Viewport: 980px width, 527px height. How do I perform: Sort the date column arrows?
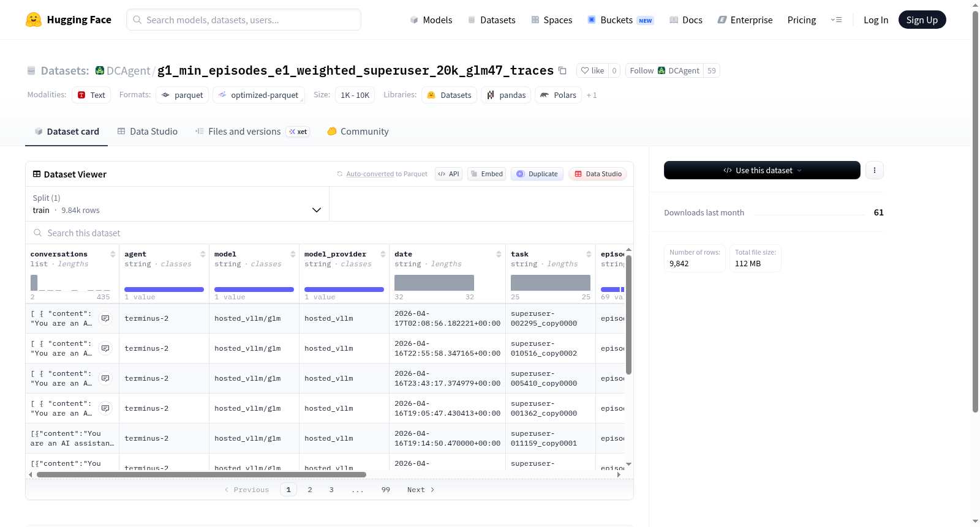pyautogui.click(x=499, y=254)
